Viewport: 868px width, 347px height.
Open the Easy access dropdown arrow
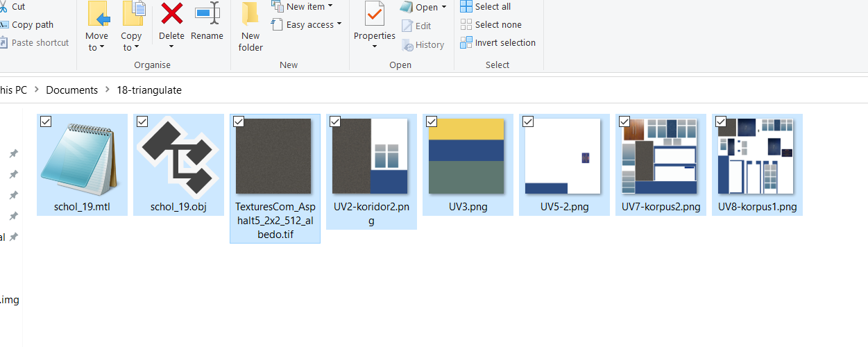339,25
